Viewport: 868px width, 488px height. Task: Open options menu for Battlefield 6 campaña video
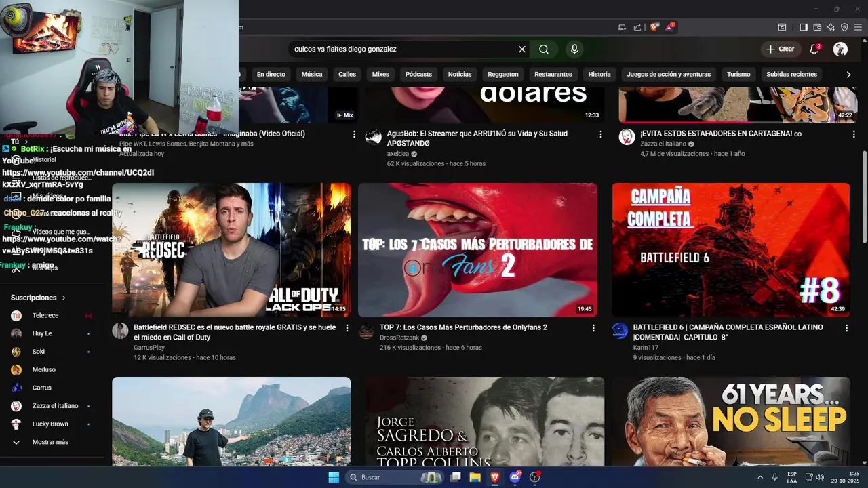click(x=846, y=328)
